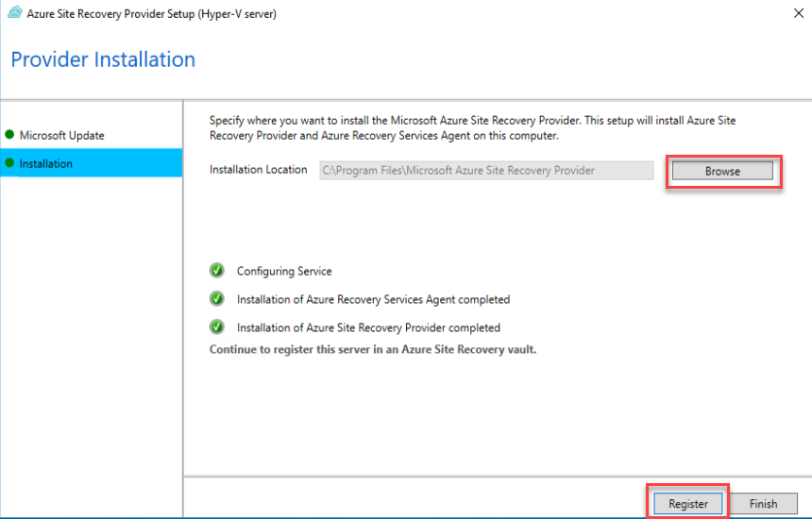Click 'Configuring Service' status text

[x=284, y=271]
